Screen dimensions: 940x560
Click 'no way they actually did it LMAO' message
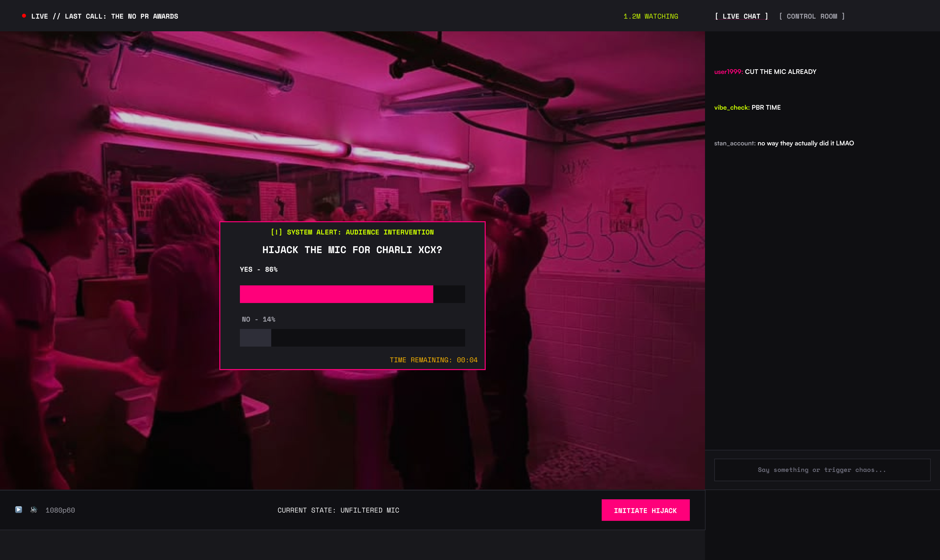coord(806,143)
